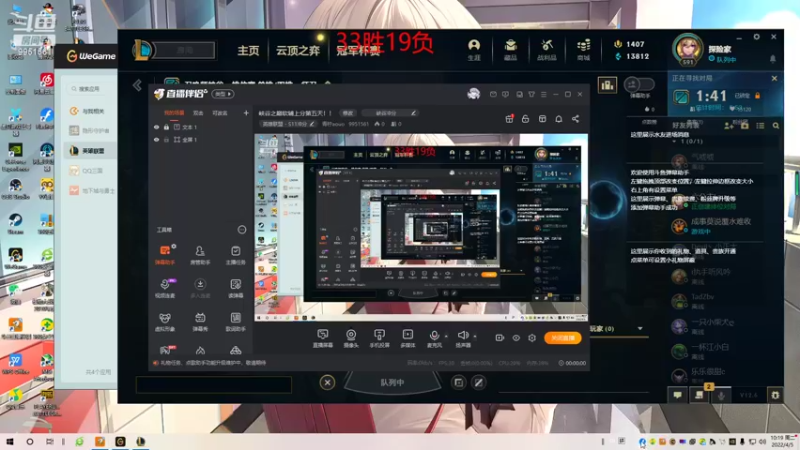Image resolution: width=800 pixels, height=450 pixels.
Task: Select the second scene tab
Action: point(198,113)
